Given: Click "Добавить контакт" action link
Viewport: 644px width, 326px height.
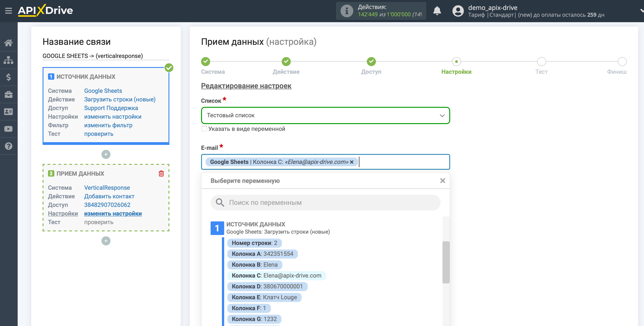Looking at the screenshot, I should (109, 196).
